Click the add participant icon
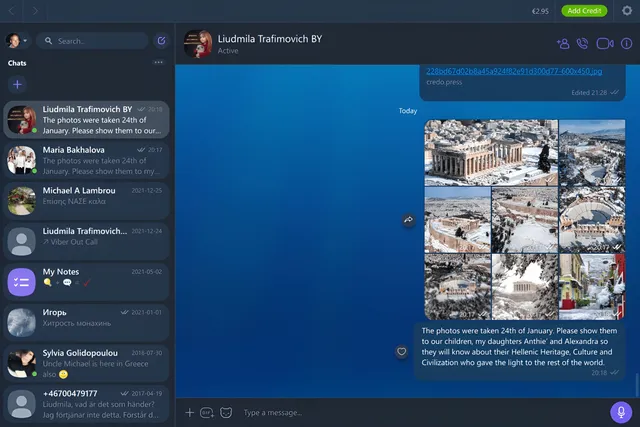640x427 pixels. click(x=562, y=44)
